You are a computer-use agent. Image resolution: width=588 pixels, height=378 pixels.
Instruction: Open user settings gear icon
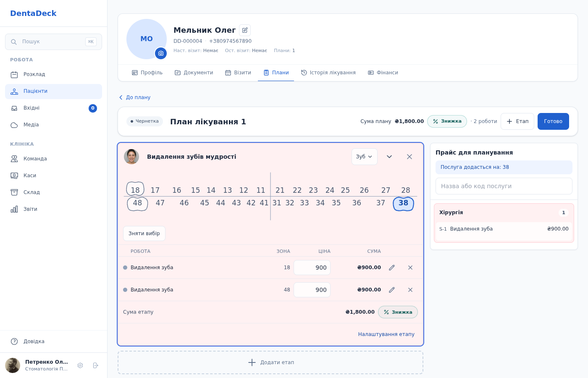pyautogui.click(x=80, y=365)
